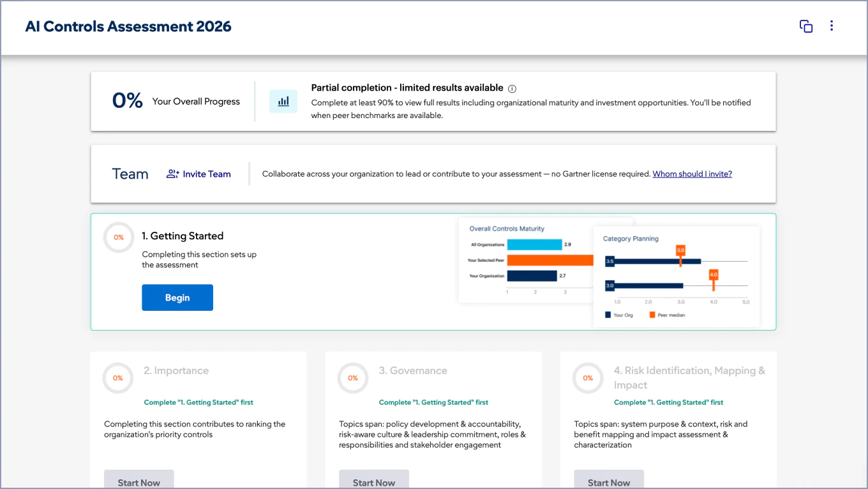
Task: Click Invite Team link
Action: click(207, 174)
